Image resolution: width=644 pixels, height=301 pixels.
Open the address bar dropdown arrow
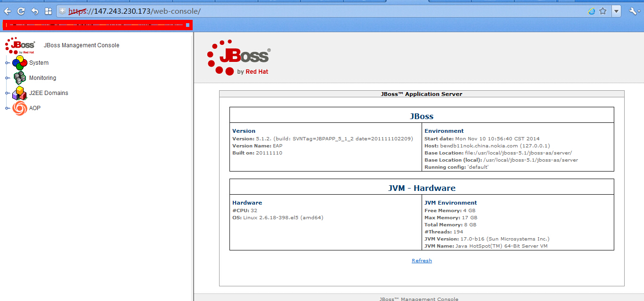(617, 11)
